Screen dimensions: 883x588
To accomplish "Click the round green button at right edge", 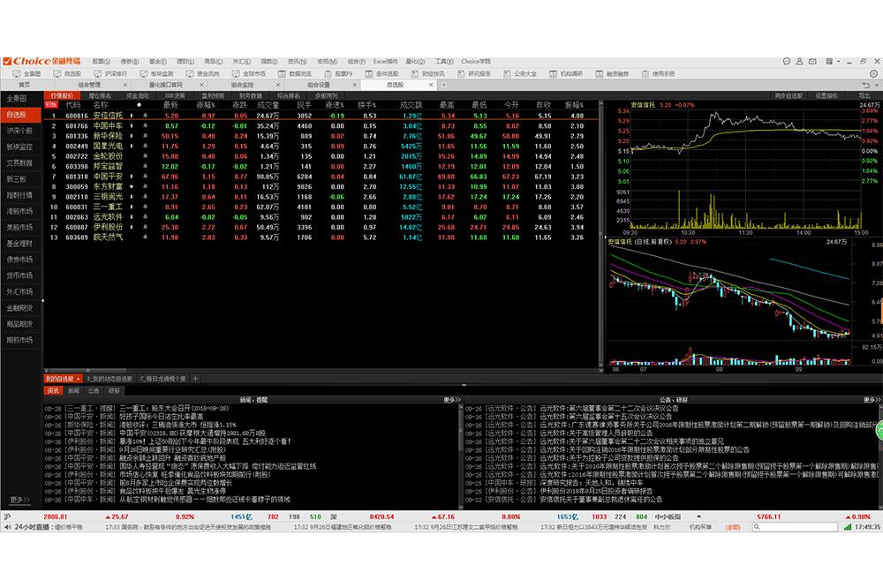I will tap(879, 431).
